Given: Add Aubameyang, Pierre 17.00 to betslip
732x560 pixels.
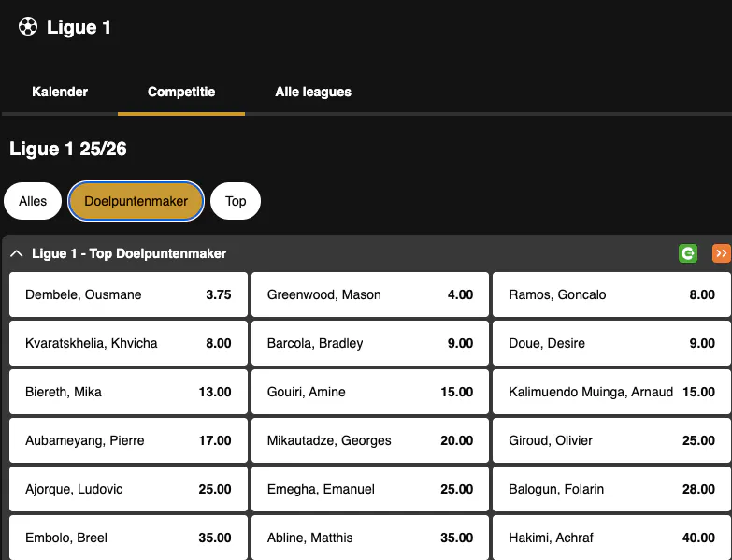Looking at the screenshot, I should 128,440.
